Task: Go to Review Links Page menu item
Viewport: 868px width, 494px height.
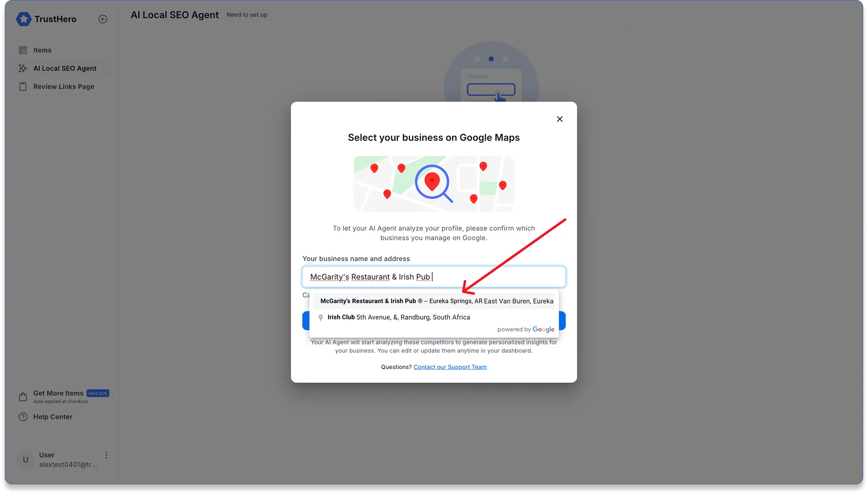Action: coord(64,87)
